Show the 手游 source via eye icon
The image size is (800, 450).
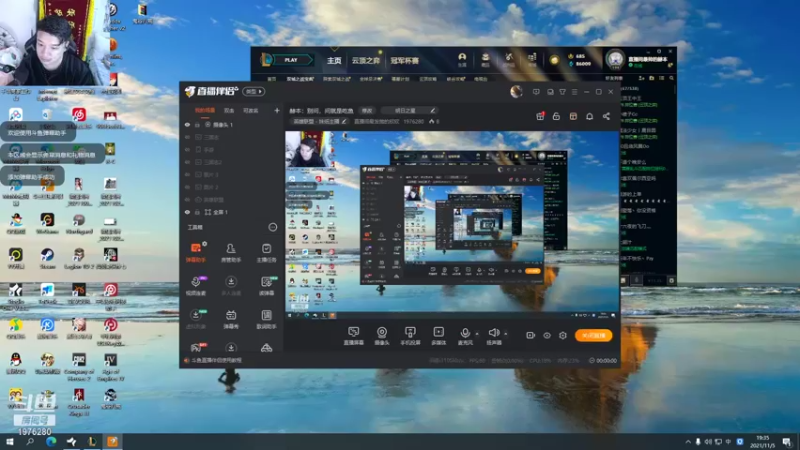point(187,149)
